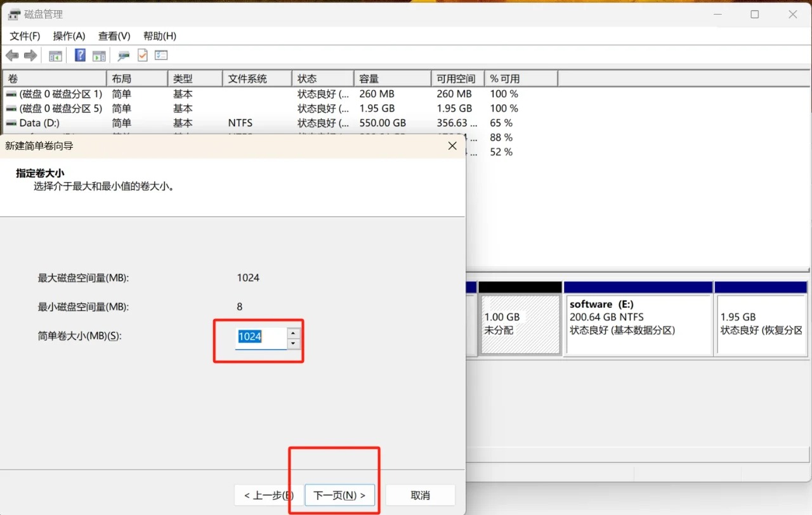Select the 1.00 GB unallocated partition block
812x515 pixels.
(520, 323)
